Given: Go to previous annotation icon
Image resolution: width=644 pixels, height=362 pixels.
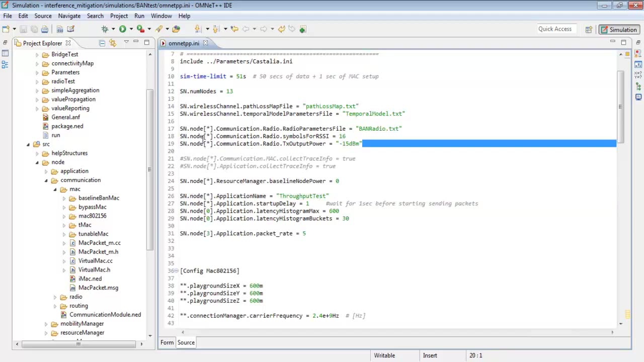Looking at the screenshot, I should coord(215,29).
